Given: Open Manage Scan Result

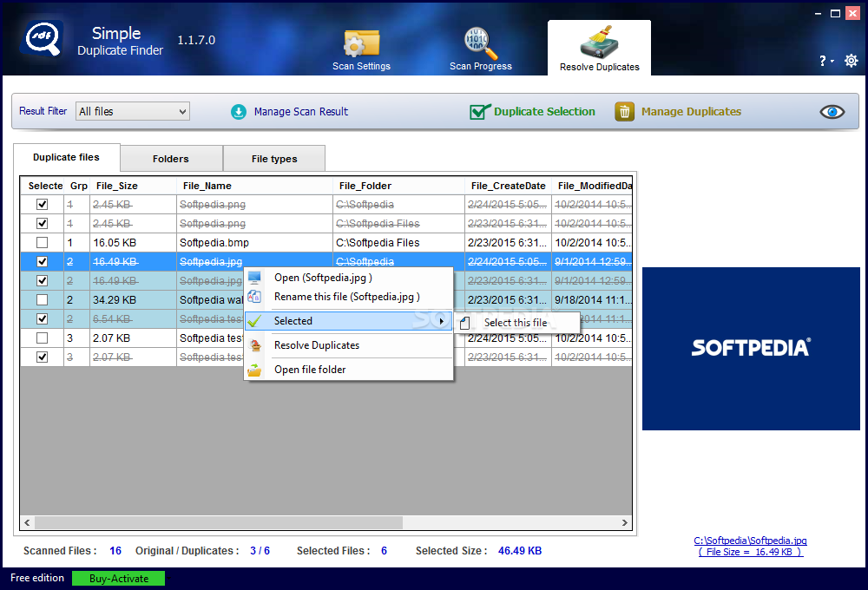Looking at the screenshot, I should [300, 112].
